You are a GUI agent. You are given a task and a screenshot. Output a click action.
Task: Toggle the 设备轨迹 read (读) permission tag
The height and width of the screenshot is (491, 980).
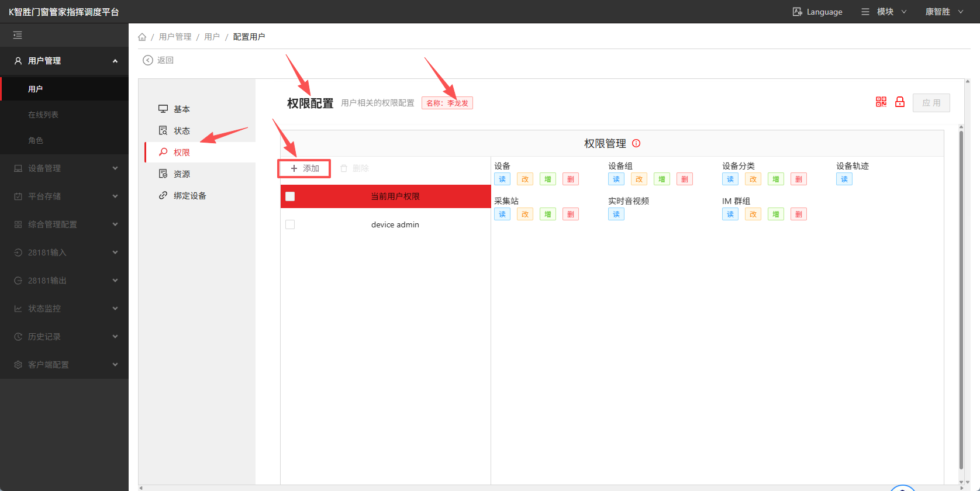tap(844, 179)
